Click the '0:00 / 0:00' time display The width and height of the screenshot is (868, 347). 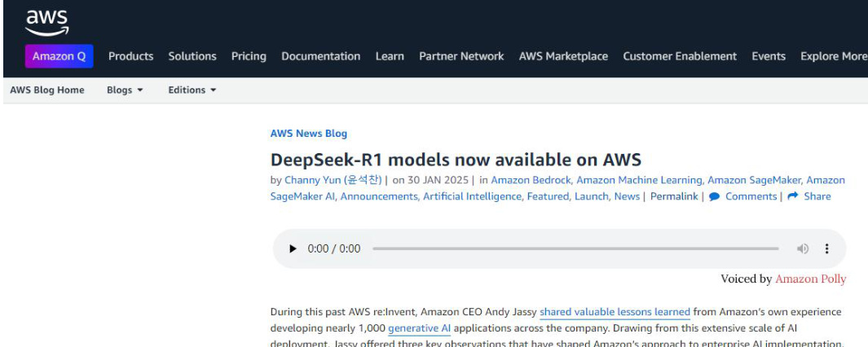(x=334, y=248)
